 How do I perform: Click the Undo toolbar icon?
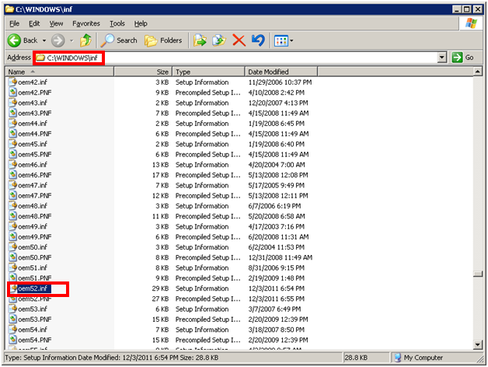pyautogui.click(x=258, y=41)
